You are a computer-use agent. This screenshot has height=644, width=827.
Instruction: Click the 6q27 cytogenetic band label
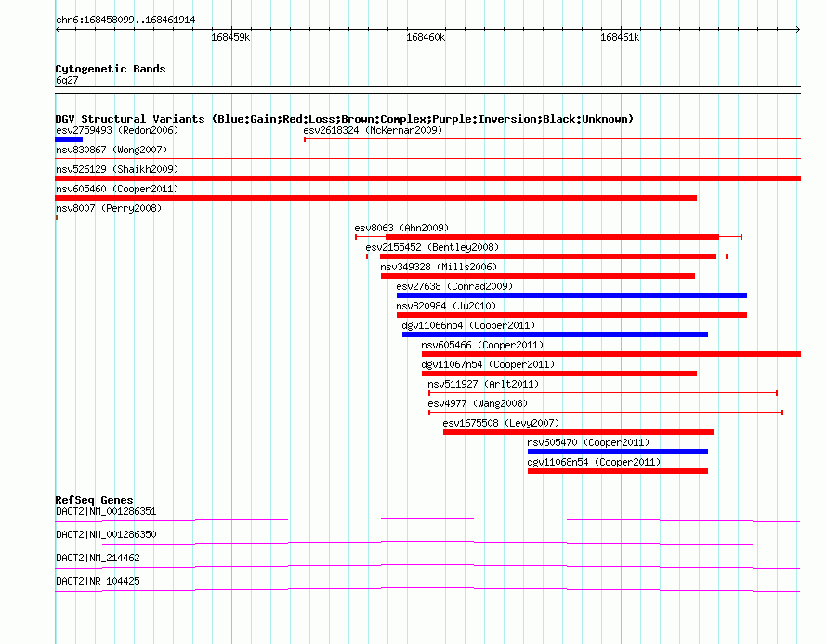coord(67,80)
